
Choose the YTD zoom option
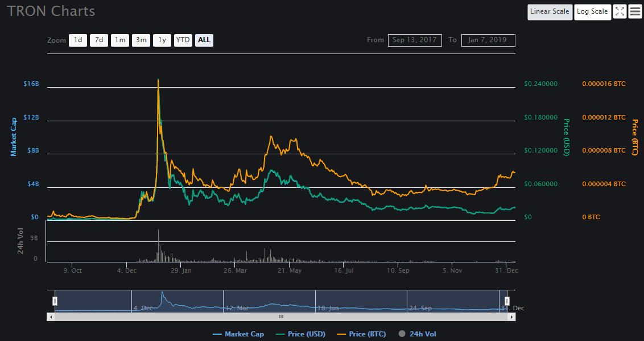(x=183, y=40)
